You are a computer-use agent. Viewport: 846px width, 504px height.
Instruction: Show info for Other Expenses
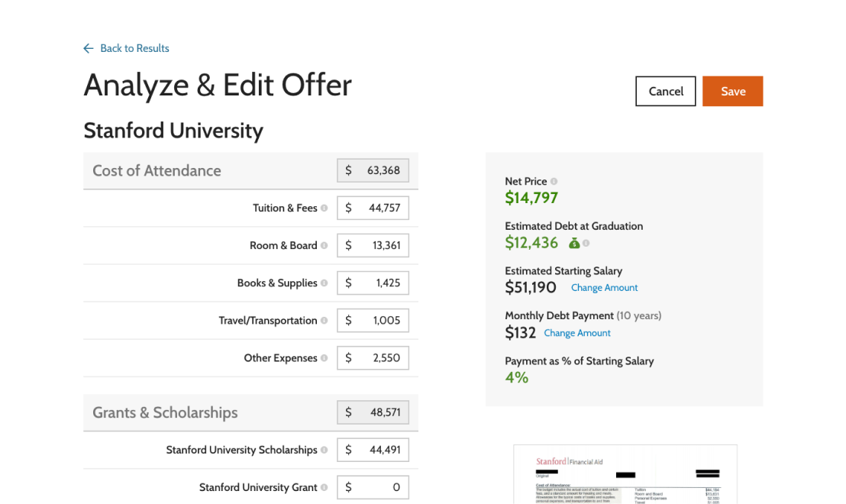[325, 358]
